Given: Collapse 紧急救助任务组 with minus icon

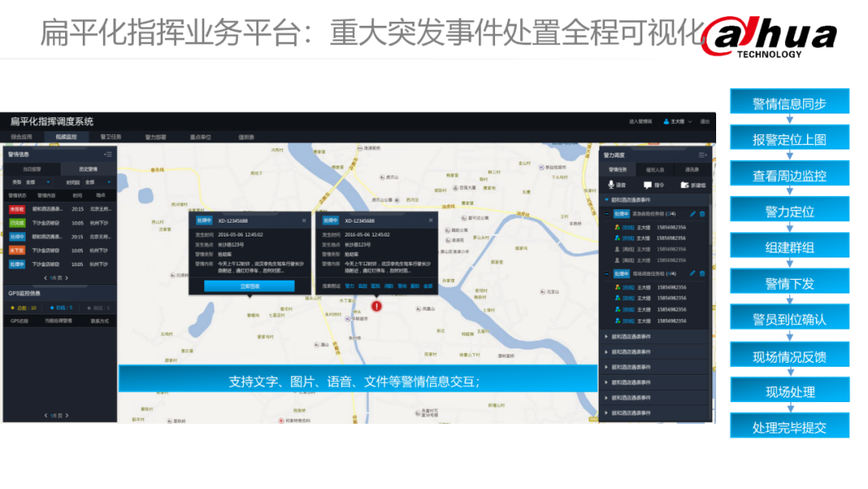Looking at the screenshot, I should 608,214.
